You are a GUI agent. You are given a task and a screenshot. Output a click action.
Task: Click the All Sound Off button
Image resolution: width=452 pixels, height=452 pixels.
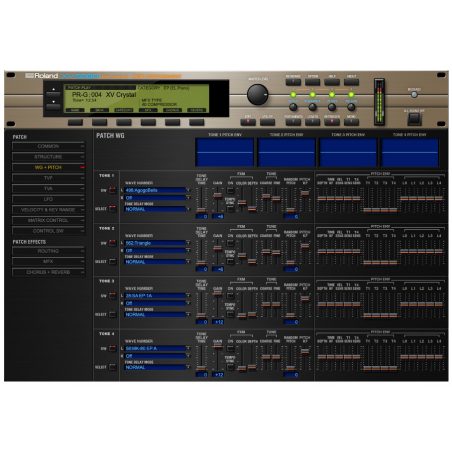[414, 119]
